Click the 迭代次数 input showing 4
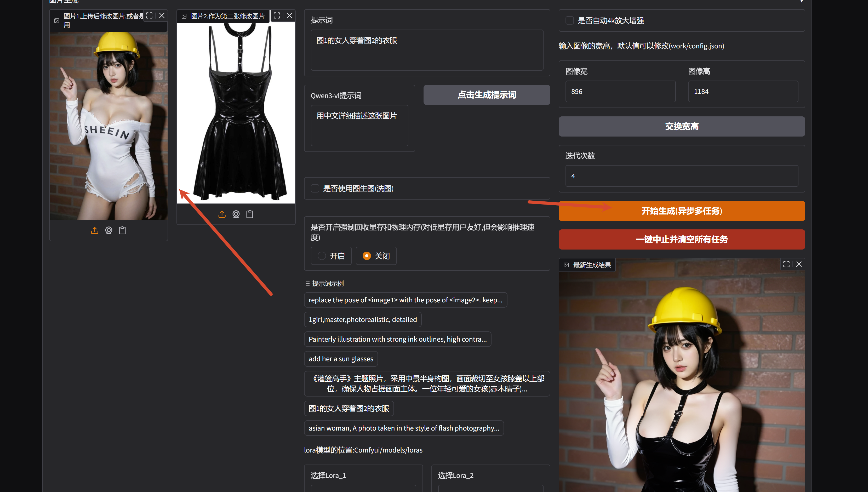 [x=682, y=176]
